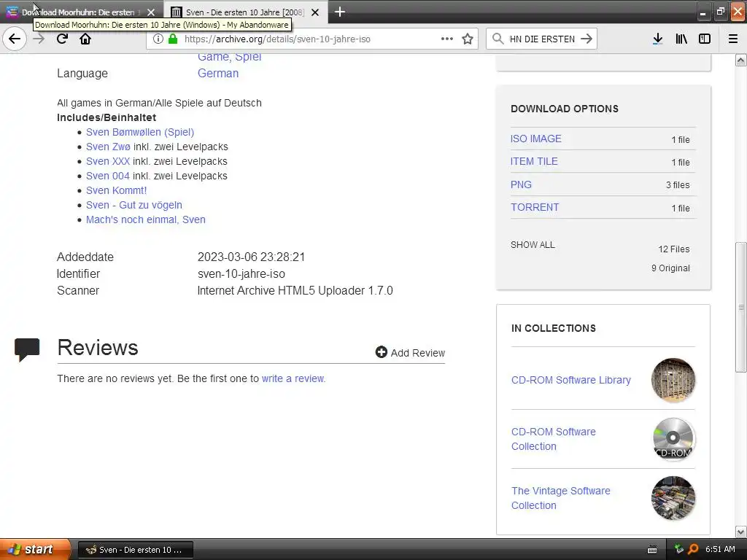
Task: Select the Sven - Die ersten 10 Jahre tab
Action: coord(246,12)
